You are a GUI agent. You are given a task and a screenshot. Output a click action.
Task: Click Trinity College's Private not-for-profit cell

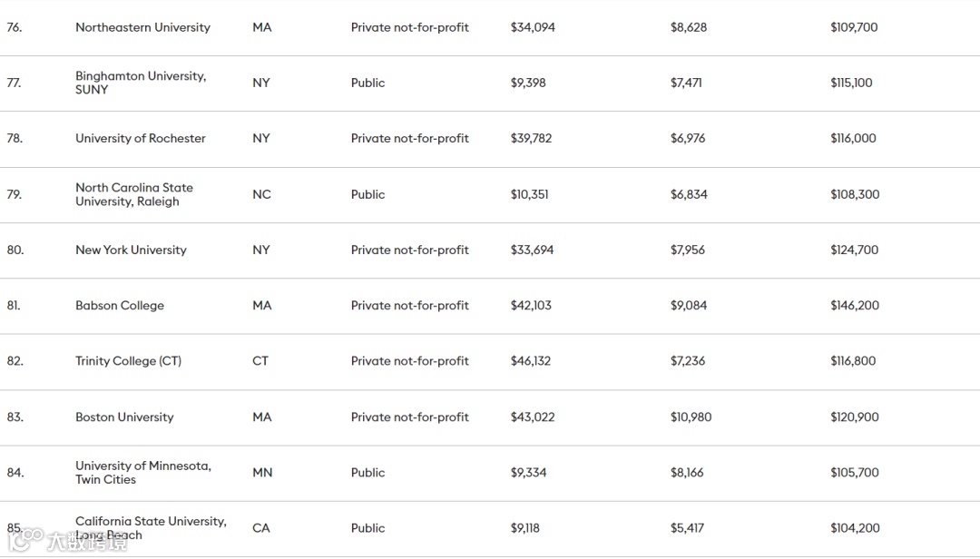click(409, 360)
